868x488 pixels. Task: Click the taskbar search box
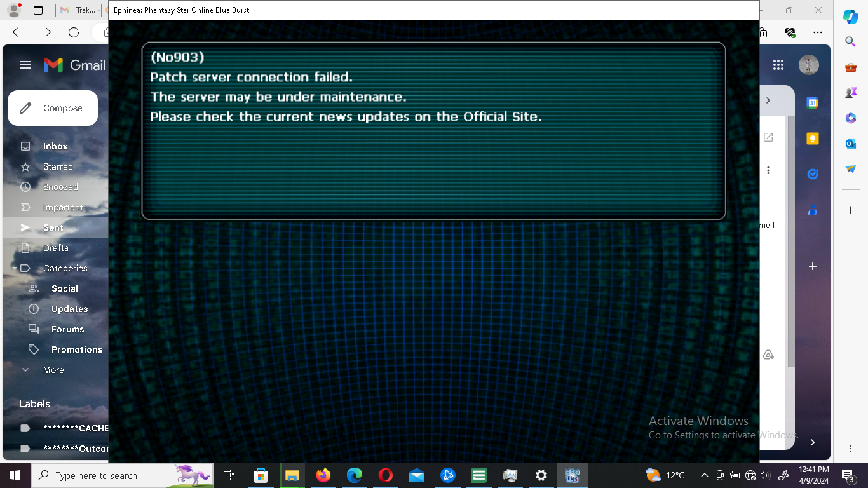pos(122,475)
